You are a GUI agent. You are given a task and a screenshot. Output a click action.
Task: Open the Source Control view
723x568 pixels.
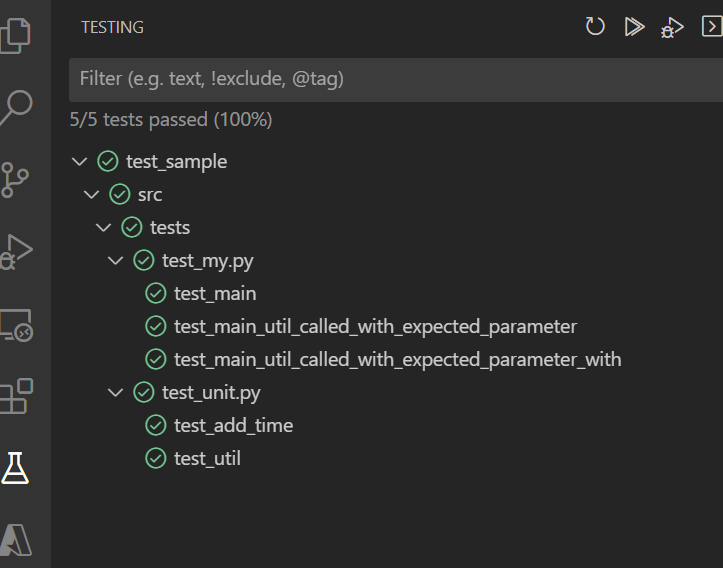[15, 180]
